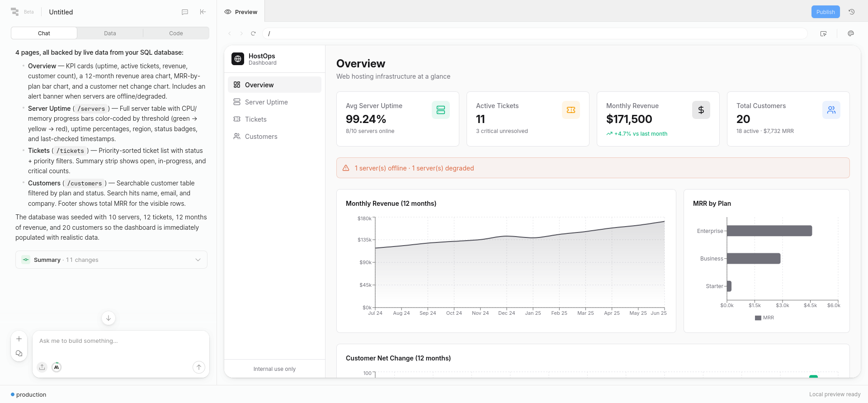Click the Summary changes commit icon

click(26, 260)
